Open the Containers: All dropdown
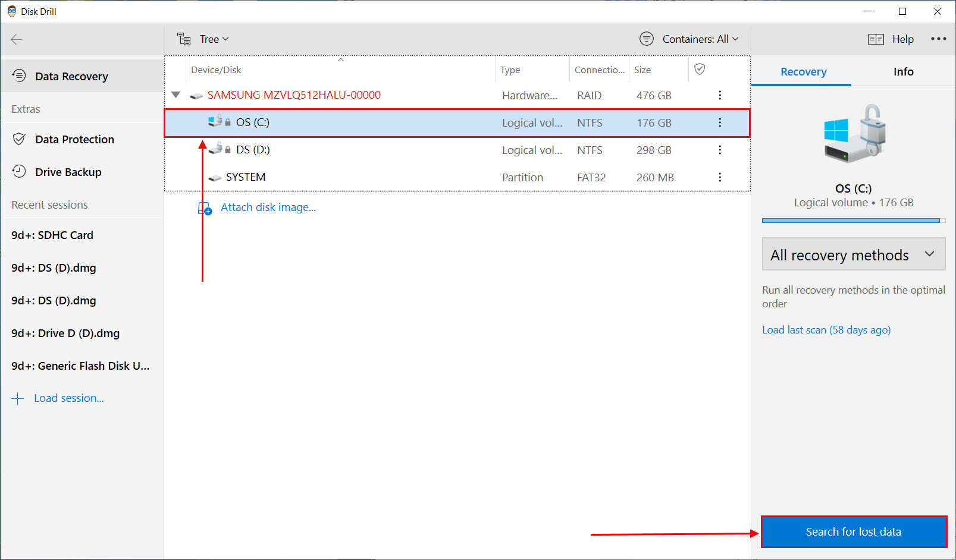956x560 pixels. (x=701, y=39)
